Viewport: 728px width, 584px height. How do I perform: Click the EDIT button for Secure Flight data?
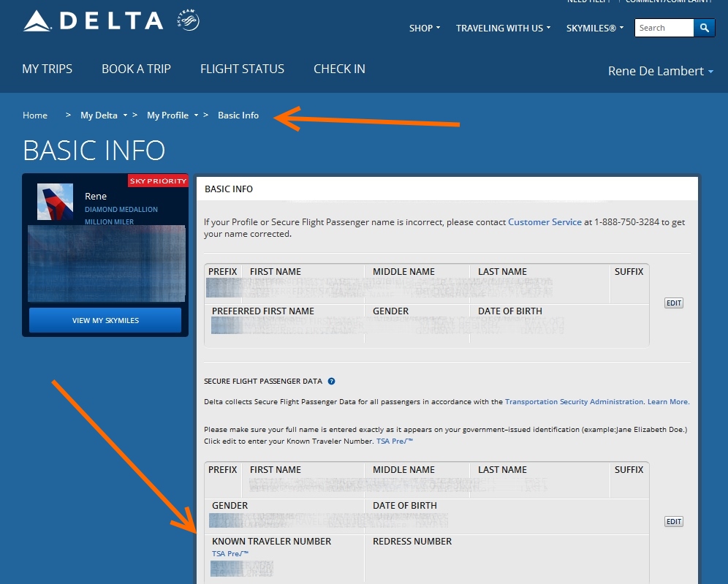coord(673,521)
